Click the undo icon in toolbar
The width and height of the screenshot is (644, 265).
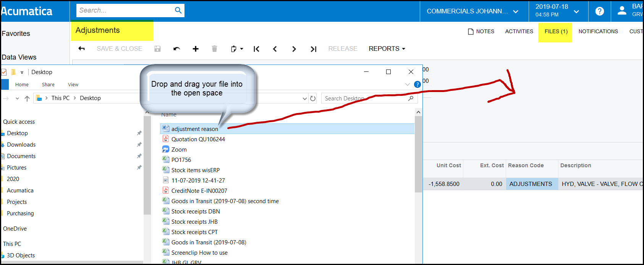176,48
